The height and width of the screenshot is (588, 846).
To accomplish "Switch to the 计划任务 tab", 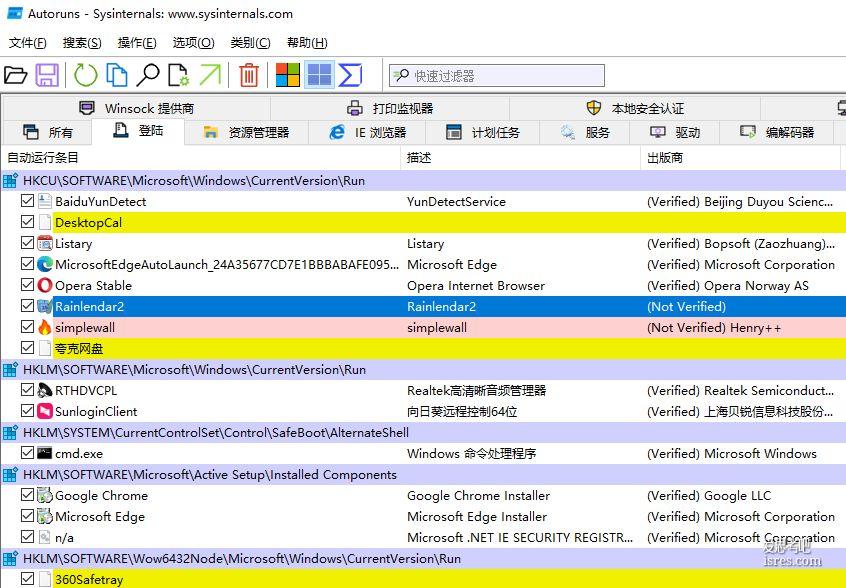I will [483, 132].
